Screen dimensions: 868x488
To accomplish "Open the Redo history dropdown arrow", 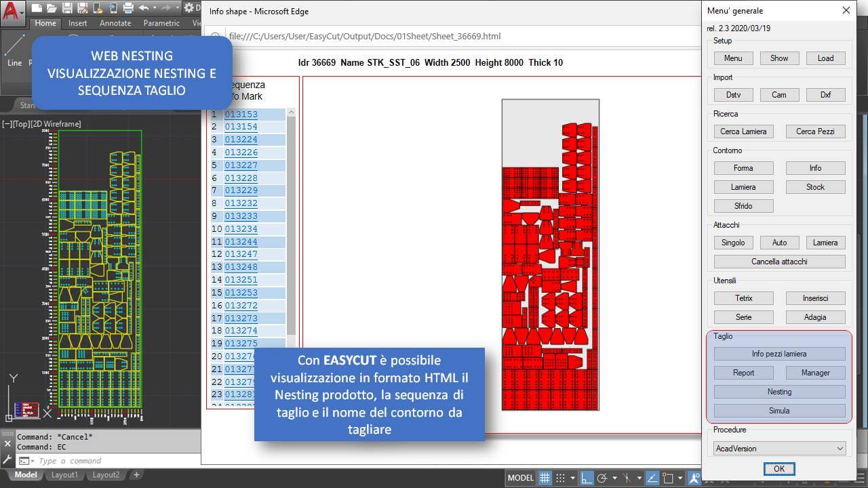I will [x=178, y=8].
